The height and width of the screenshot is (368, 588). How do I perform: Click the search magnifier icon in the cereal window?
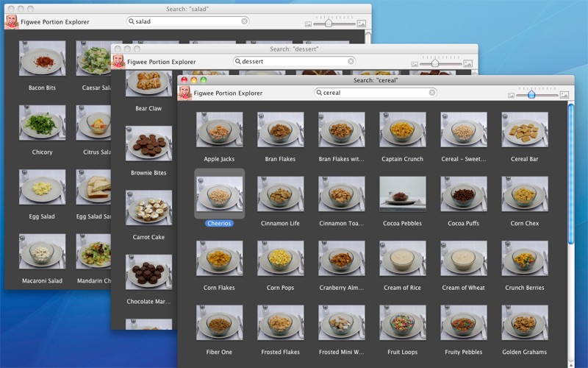click(319, 93)
